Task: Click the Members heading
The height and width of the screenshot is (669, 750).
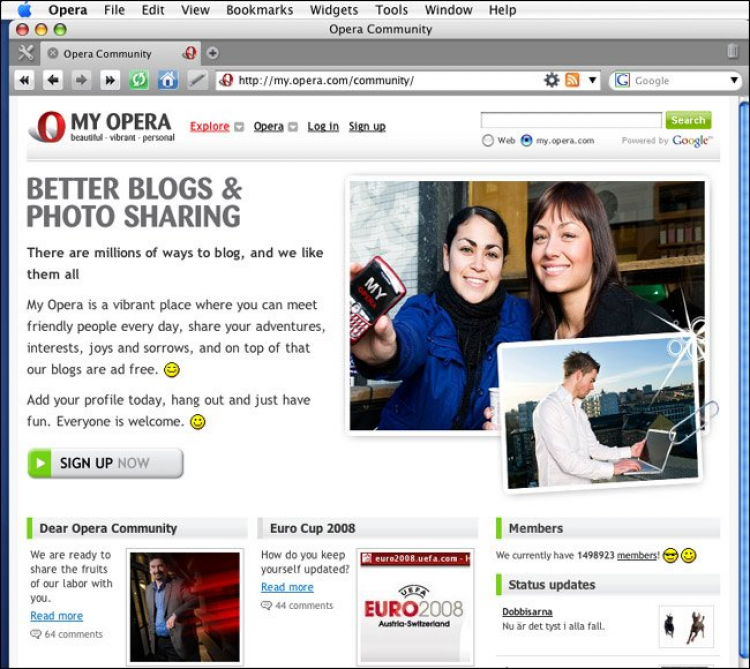Action: point(536,528)
